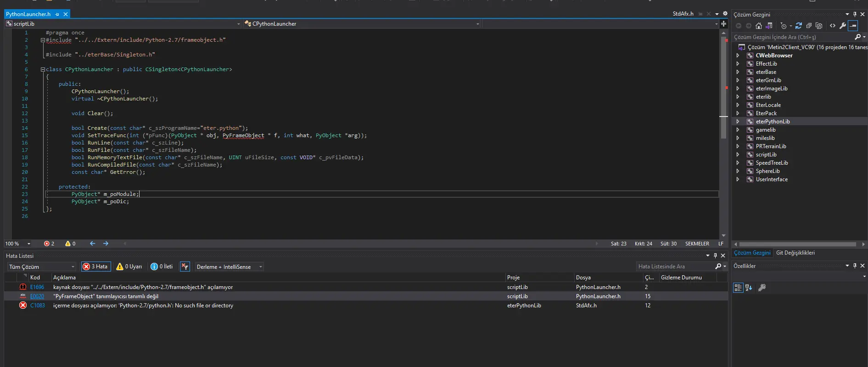
Task: Navigate to next issue with right arrow
Action: coord(106,244)
